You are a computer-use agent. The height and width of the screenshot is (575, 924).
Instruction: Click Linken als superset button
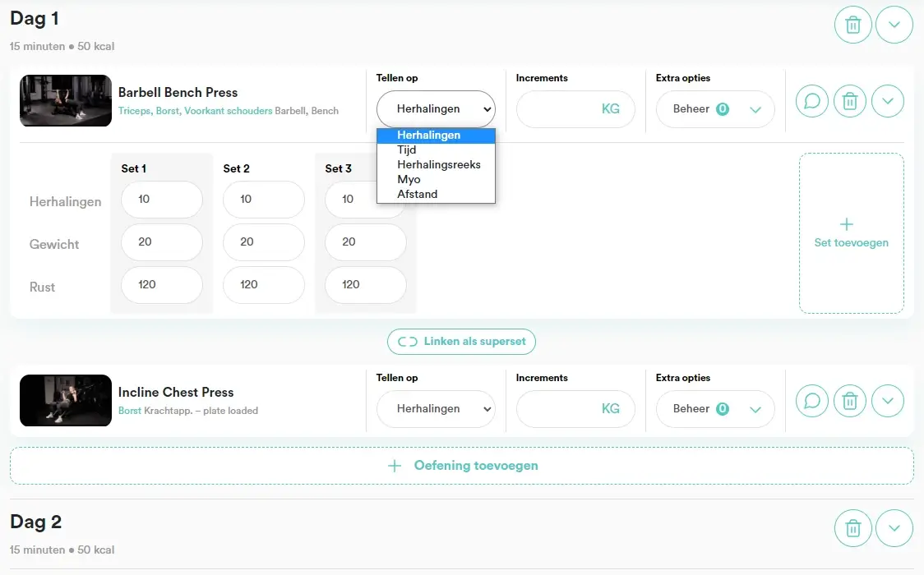click(x=461, y=342)
